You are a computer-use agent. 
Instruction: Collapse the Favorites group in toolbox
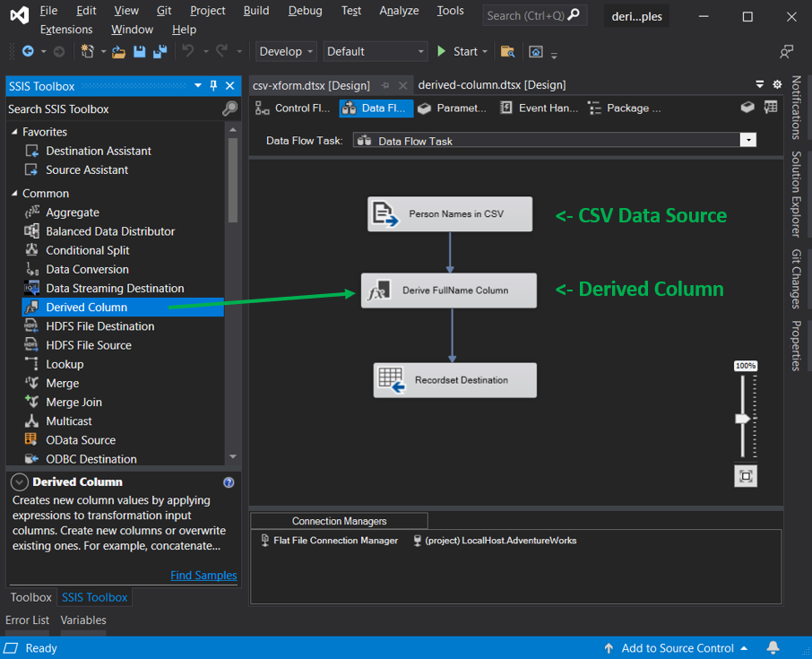point(14,133)
